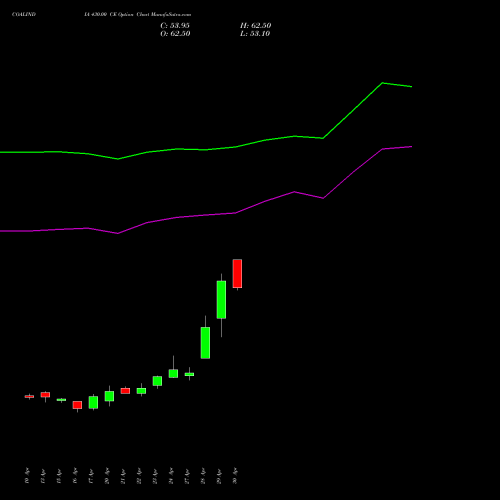Click the 24 Apr date axis label
The width and height of the screenshot is (500, 500).
point(171,476)
